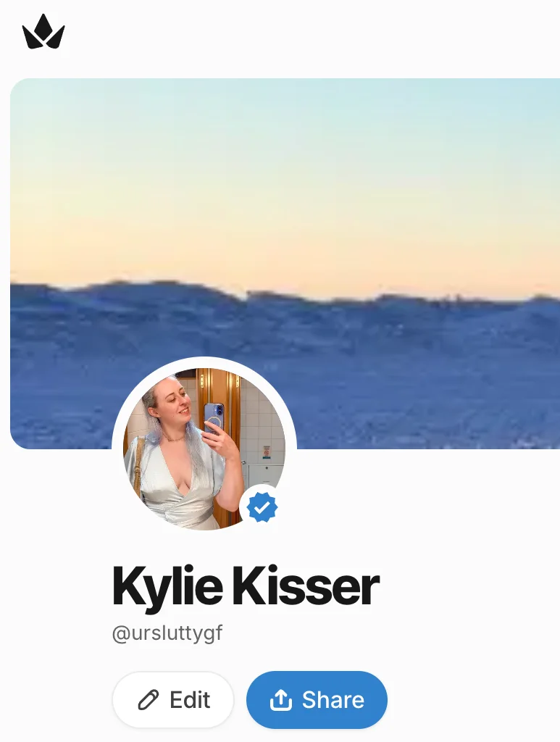Screen dimensions: 560x742
Task: Open the Edit profile button
Action: tap(173, 700)
